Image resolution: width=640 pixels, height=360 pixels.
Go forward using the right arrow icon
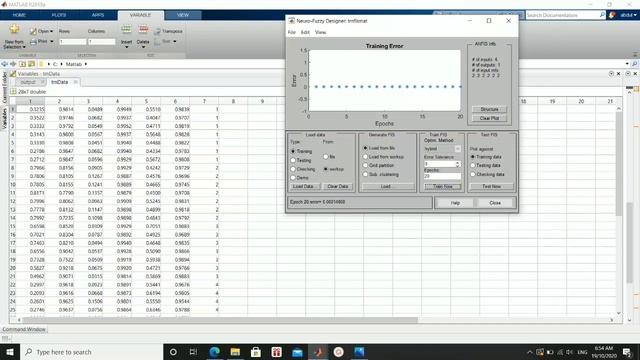coord(13,64)
